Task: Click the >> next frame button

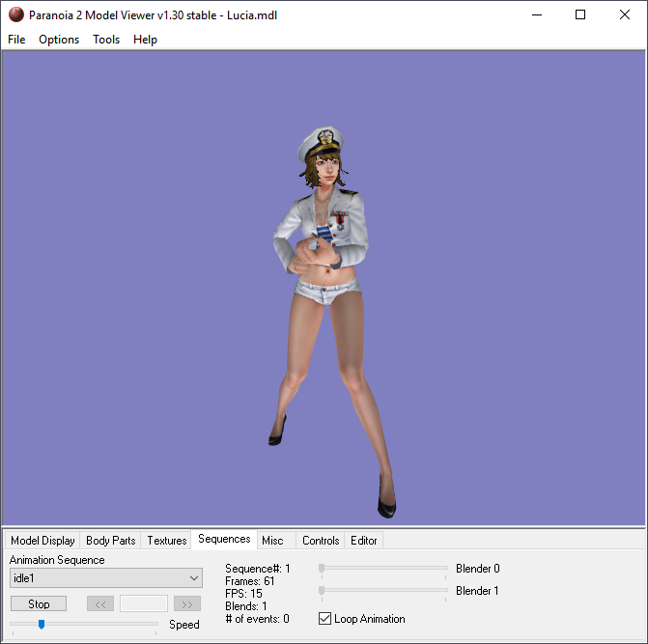Action: point(187,603)
